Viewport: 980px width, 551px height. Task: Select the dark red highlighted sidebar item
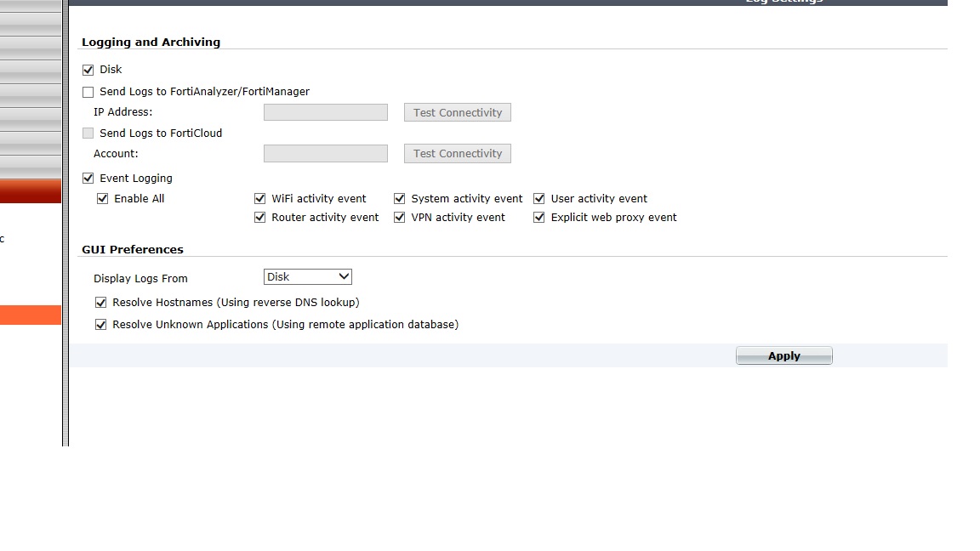pos(31,191)
